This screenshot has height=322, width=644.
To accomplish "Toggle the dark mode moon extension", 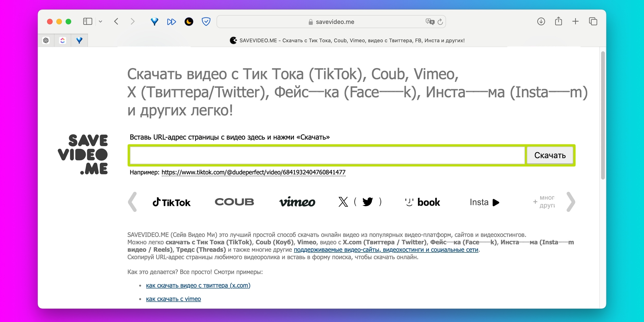I will 189,21.
